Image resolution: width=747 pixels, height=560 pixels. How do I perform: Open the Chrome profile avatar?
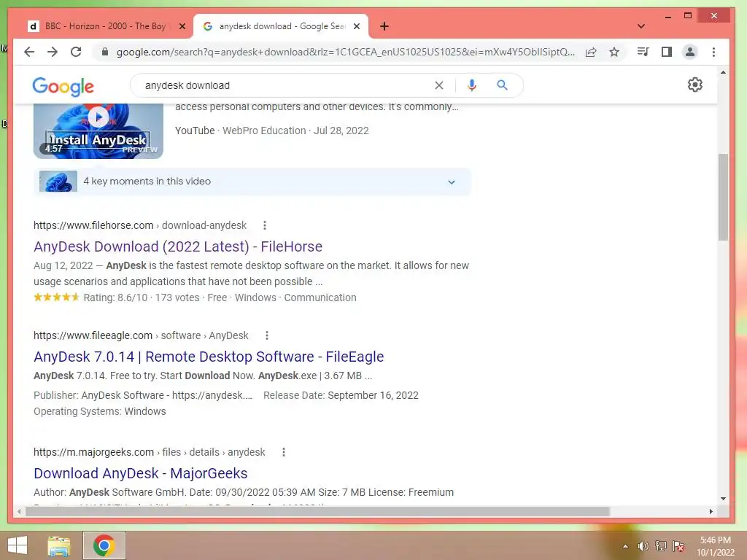pyautogui.click(x=689, y=52)
